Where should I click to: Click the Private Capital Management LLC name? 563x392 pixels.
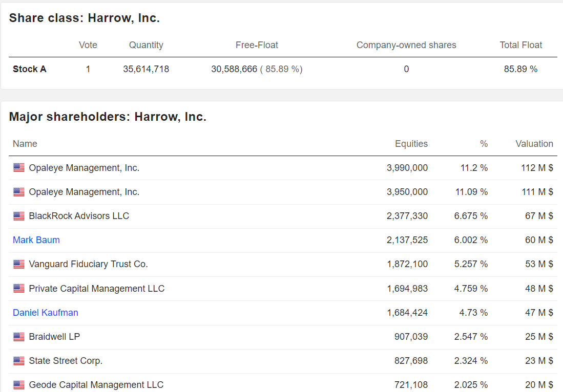(x=97, y=288)
